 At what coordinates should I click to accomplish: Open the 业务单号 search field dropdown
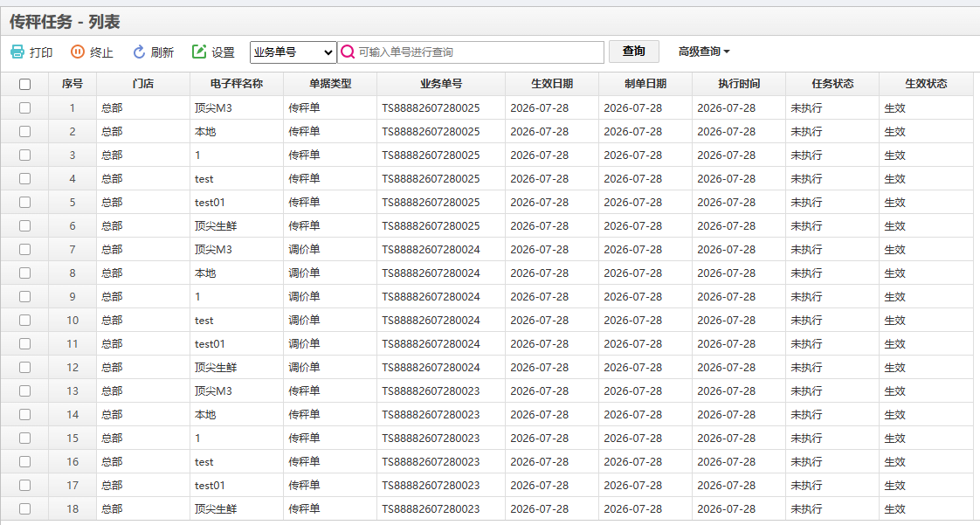293,52
